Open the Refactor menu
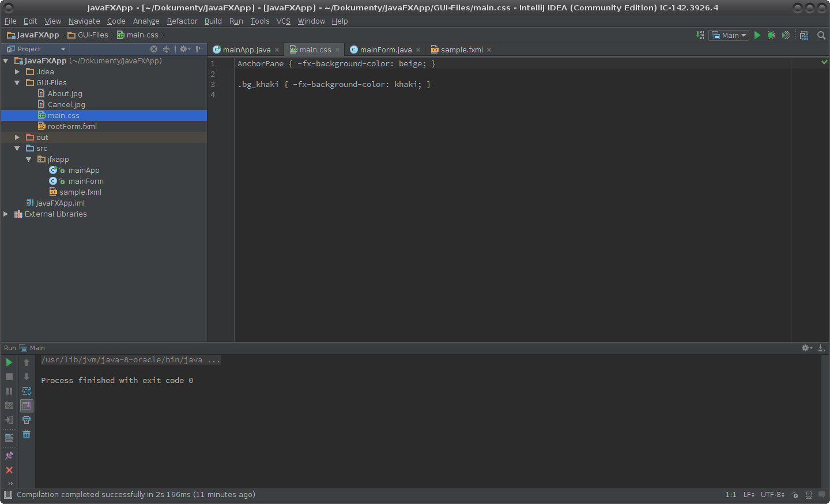This screenshot has height=504, width=830. click(x=182, y=21)
